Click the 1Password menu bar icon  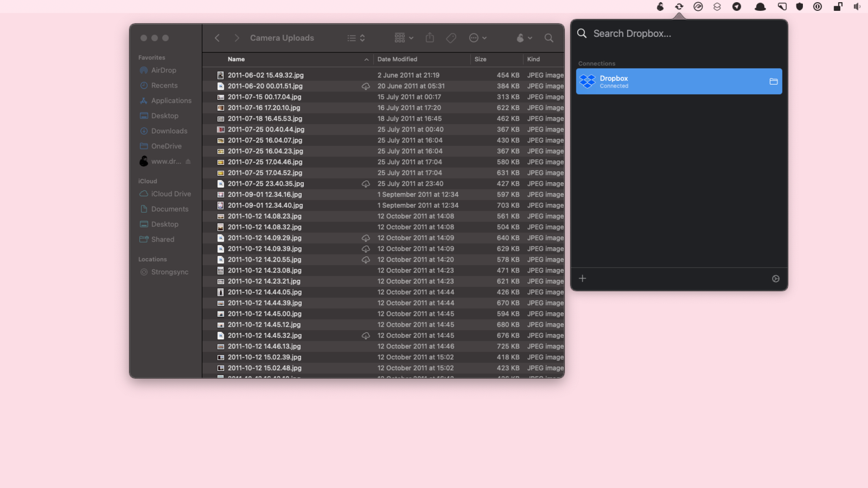pyautogui.click(x=818, y=7)
